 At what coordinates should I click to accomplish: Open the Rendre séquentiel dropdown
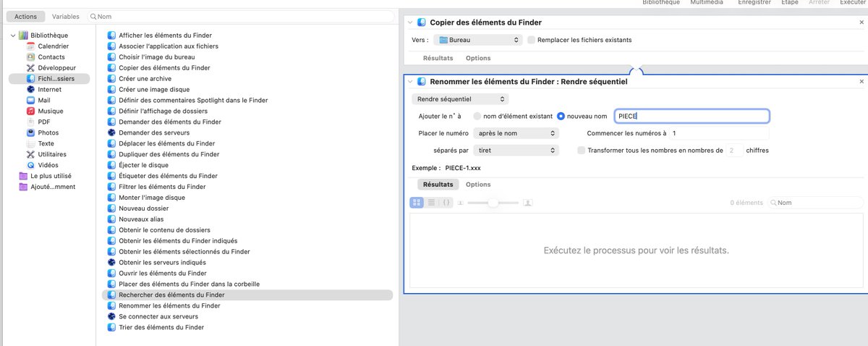(x=460, y=98)
